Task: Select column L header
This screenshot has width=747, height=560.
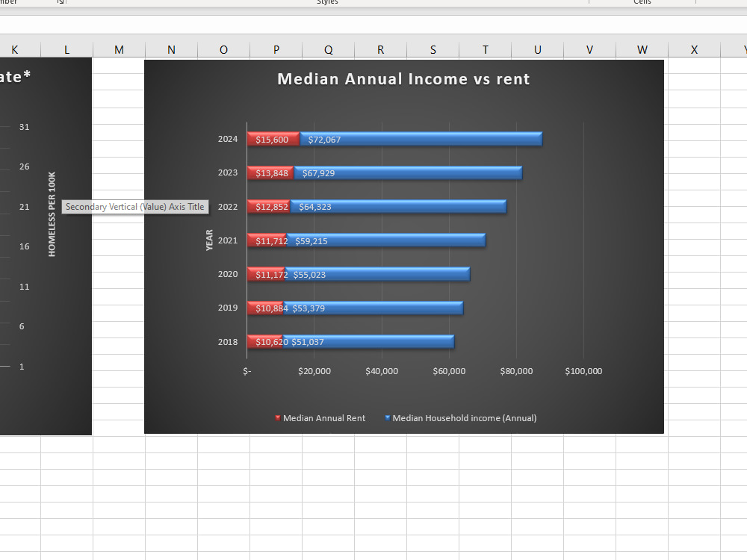Action: pos(66,49)
